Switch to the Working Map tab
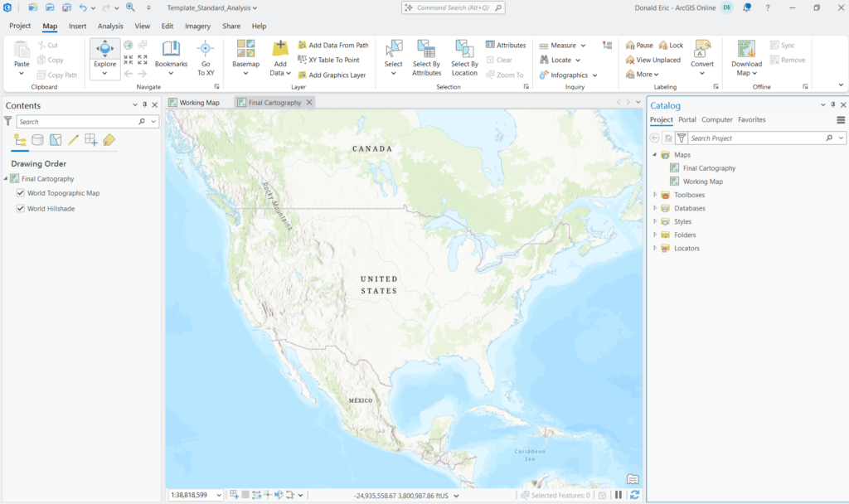The width and height of the screenshot is (849, 504). [199, 103]
